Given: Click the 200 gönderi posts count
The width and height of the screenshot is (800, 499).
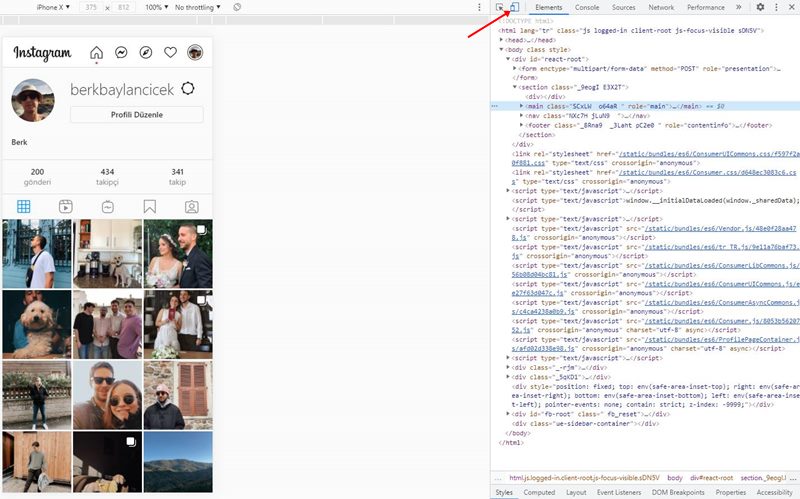Looking at the screenshot, I should (37, 177).
